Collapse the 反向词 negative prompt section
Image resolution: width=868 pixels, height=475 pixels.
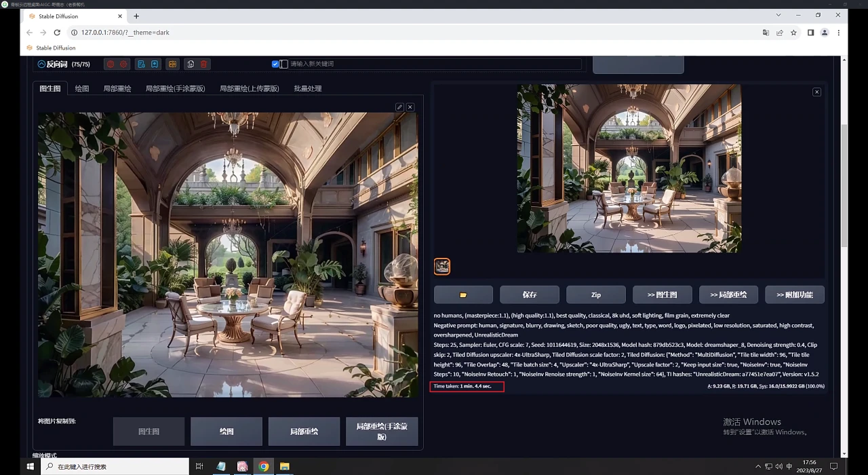[41, 64]
